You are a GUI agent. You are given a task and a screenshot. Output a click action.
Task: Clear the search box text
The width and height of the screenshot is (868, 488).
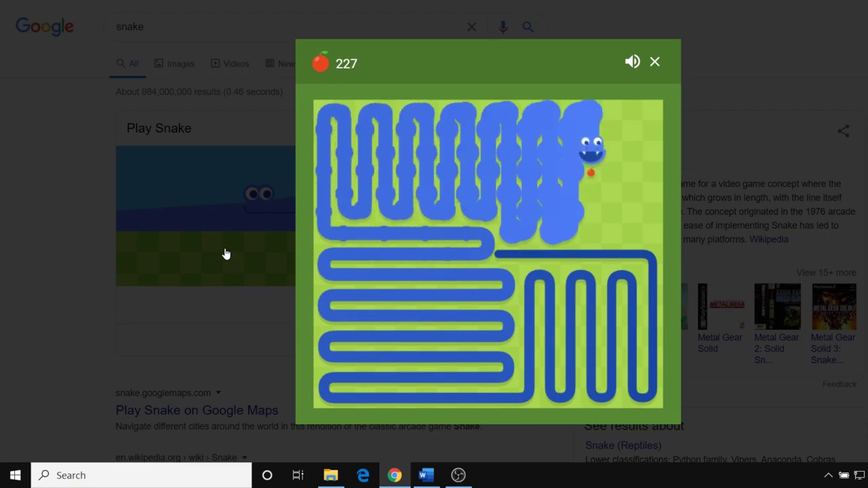pos(471,27)
